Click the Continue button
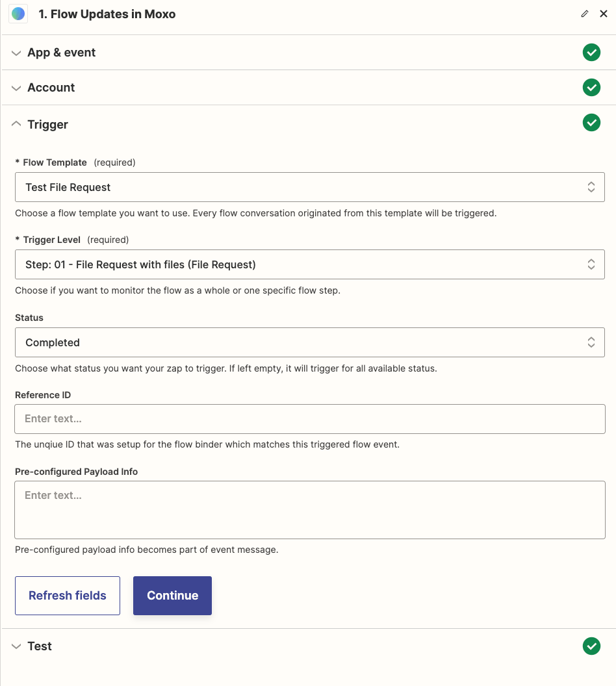The image size is (616, 686). 172,596
